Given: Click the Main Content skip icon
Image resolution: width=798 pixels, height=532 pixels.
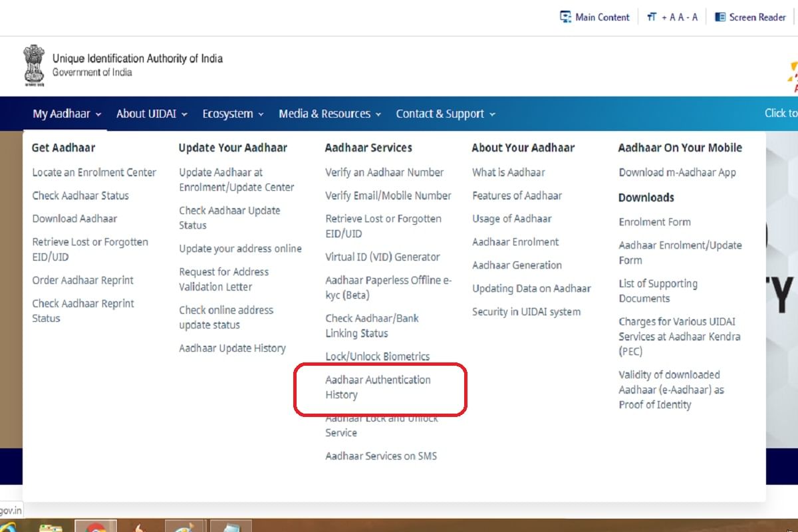Looking at the screenshot, I should pos(566,17).
